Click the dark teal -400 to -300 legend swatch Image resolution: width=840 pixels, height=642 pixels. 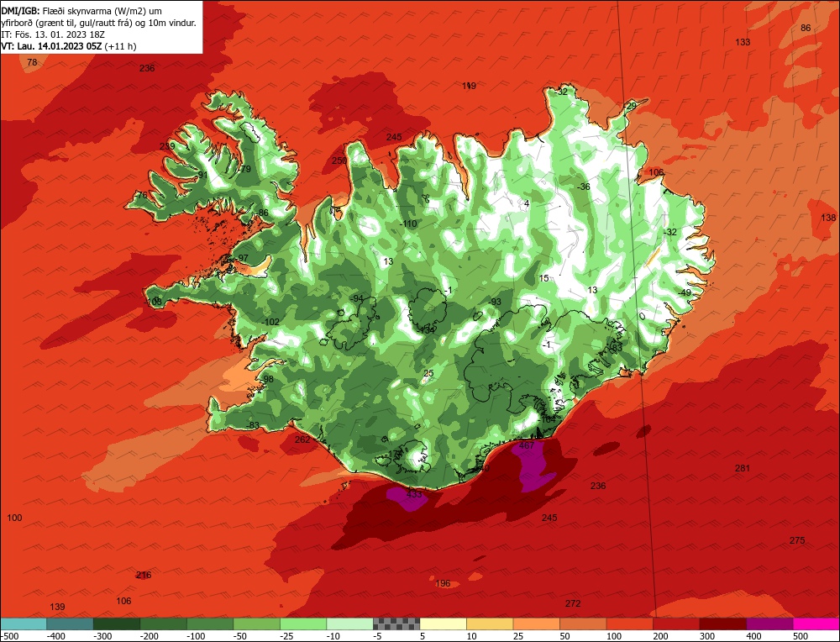[x=71, y=624]
